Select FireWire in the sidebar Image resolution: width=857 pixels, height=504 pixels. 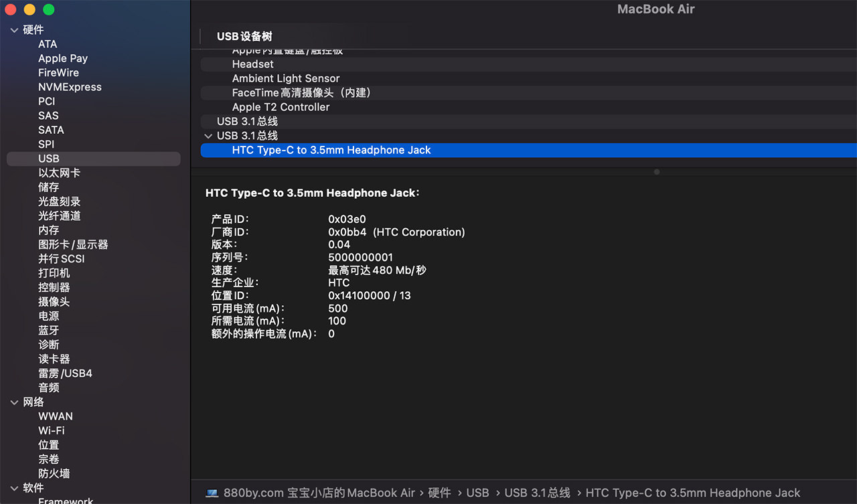pos(58,73)
